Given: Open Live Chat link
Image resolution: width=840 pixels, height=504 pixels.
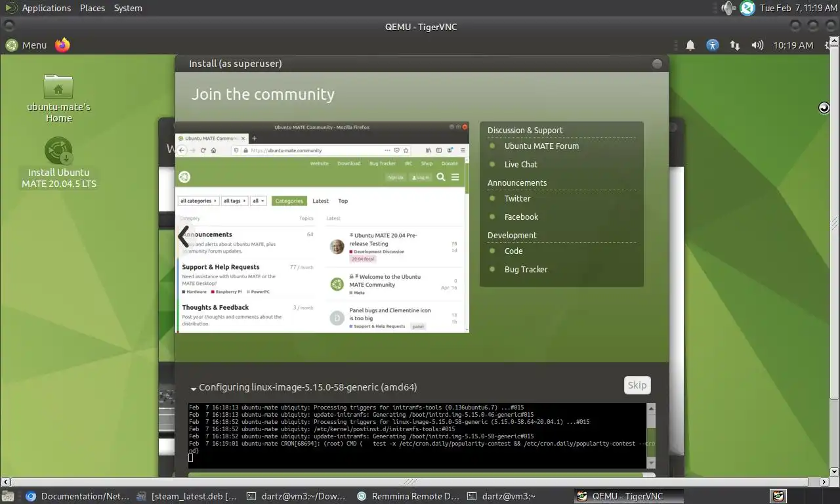Looking at the screenshot, I should click(520, 164).
